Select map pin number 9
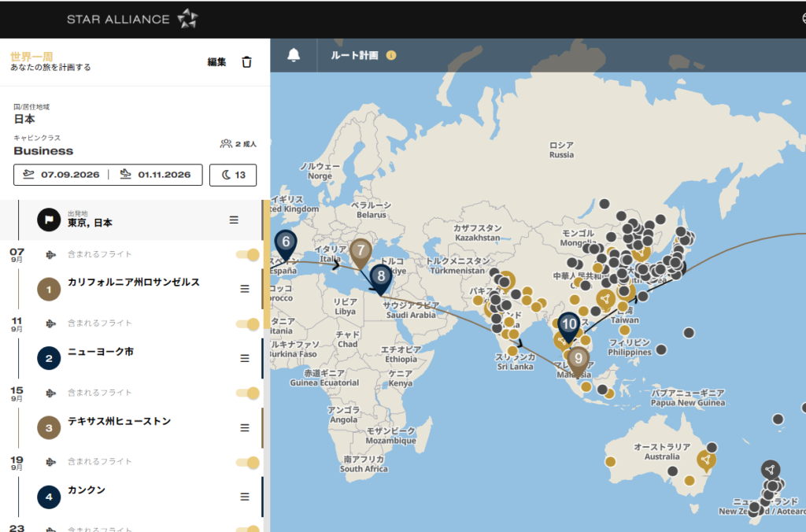 [x=579, y=359]
